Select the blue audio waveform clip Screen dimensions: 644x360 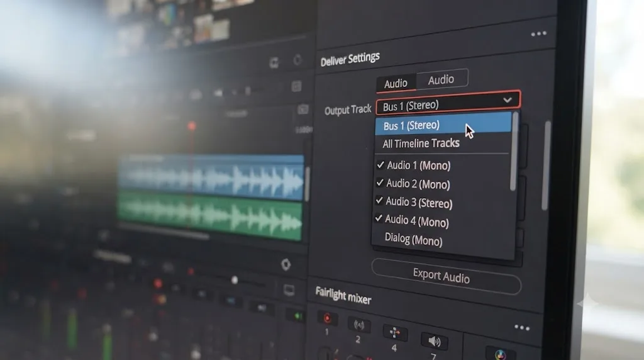tap(211, 178)
